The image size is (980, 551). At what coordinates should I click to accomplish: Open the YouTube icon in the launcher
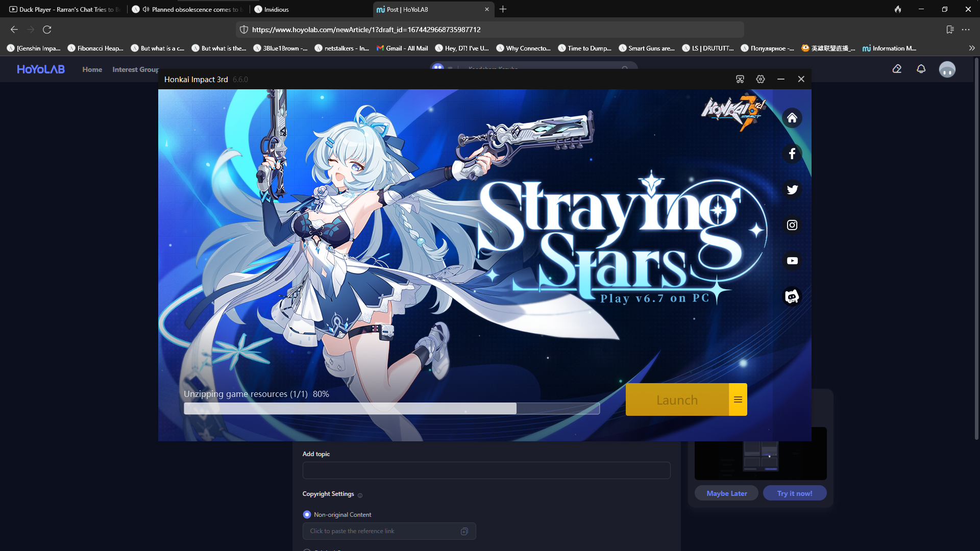tap(792, 261)
